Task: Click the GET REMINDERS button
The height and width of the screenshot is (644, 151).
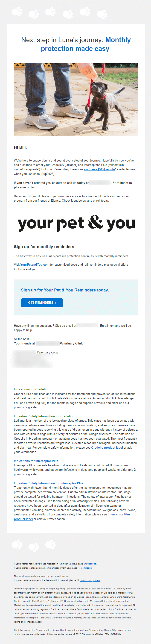Action: pyautogui.click(x=42, y=303)
